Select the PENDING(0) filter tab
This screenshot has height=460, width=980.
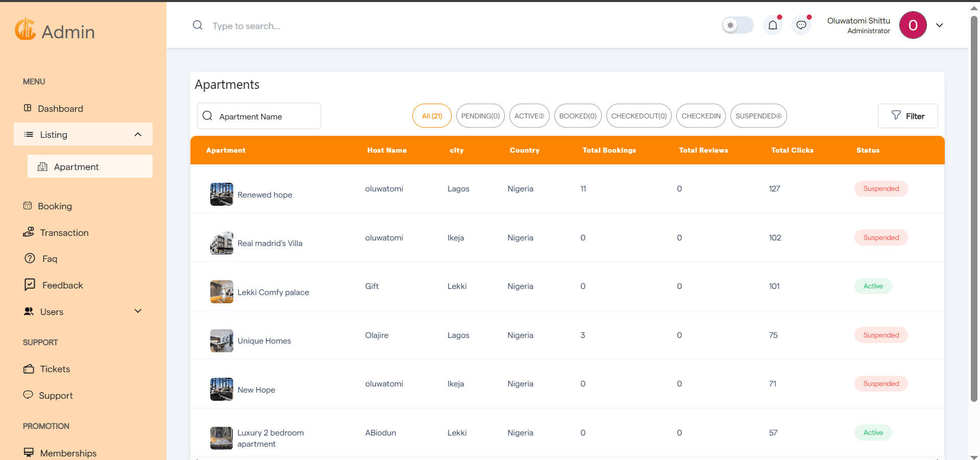point(480,116)
